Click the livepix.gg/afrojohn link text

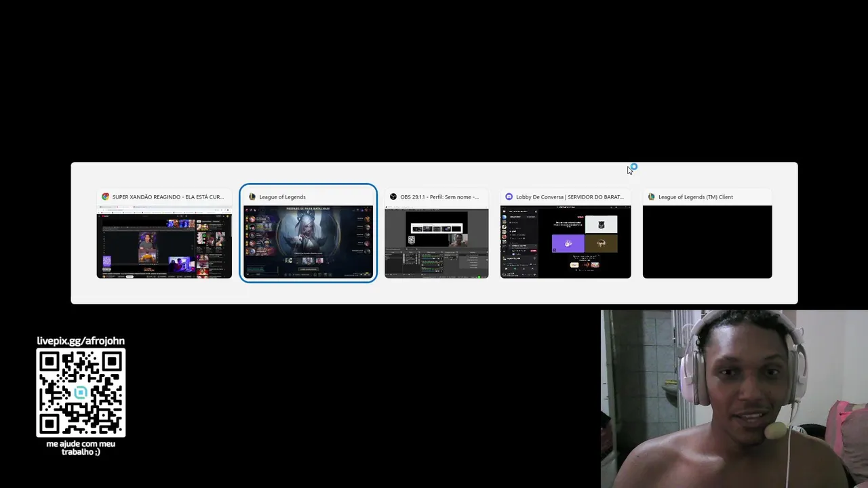(81, 341)
